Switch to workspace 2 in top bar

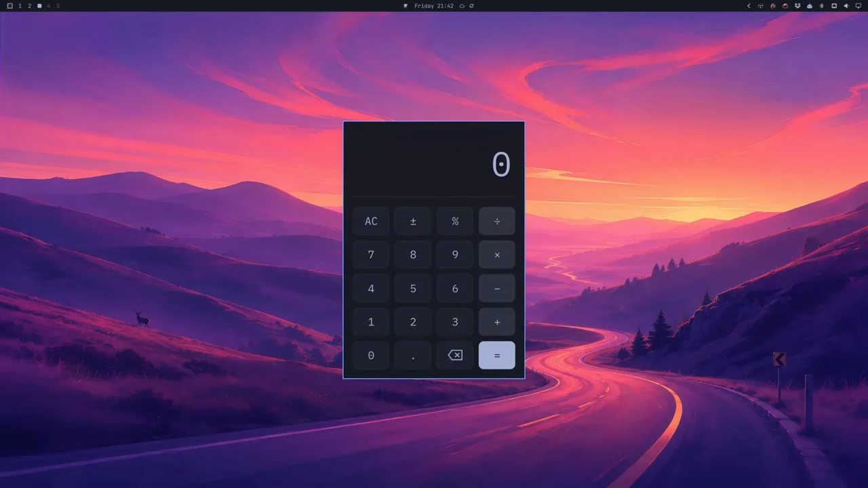[29, 5]
